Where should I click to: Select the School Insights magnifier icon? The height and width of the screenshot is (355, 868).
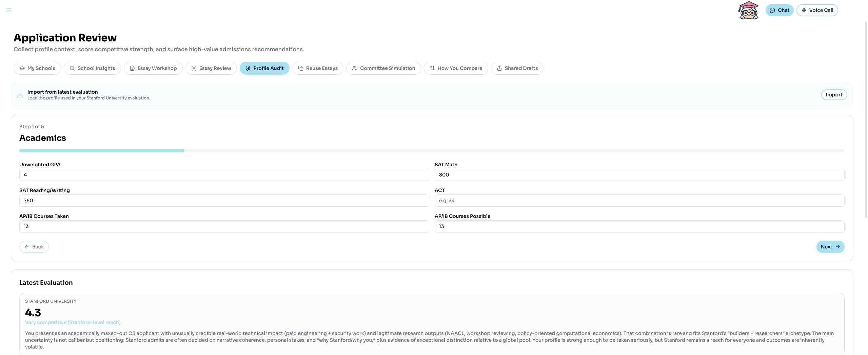coord(72,68)
